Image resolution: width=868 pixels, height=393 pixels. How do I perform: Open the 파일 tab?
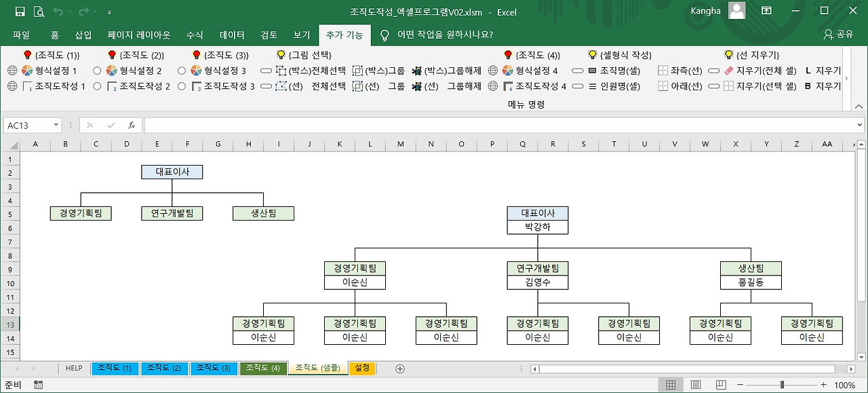coord(21,35)
